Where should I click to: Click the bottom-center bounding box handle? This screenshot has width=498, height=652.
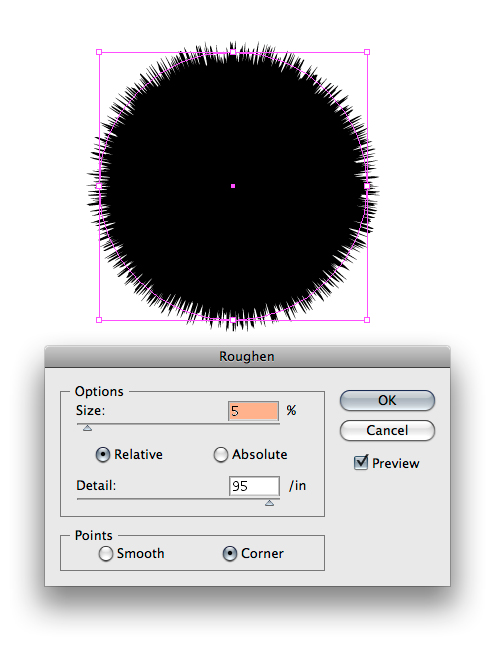[x=233, y=320]
